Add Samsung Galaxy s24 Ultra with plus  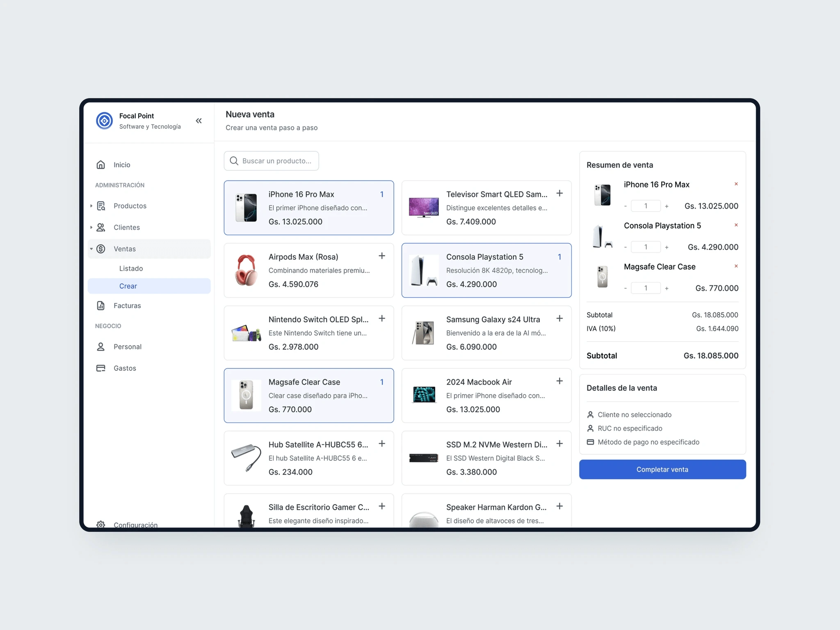click(x=559, y=318)
